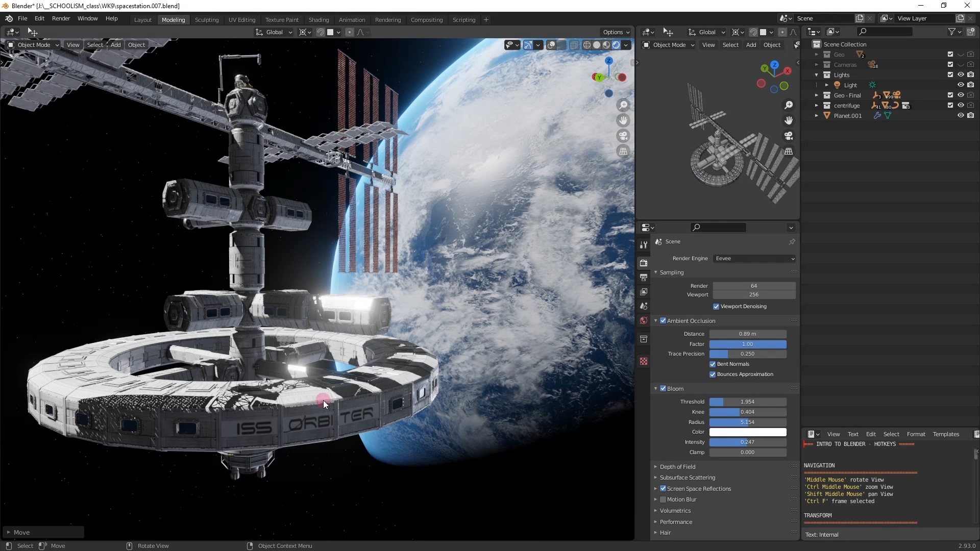The image size is (980, 551).
Task: Open World properties globe tab icon
Action: [x=644, y=320]
